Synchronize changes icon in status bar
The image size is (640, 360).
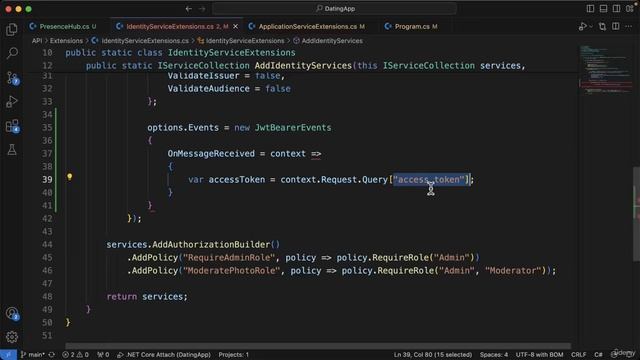[x=51, y=355]
